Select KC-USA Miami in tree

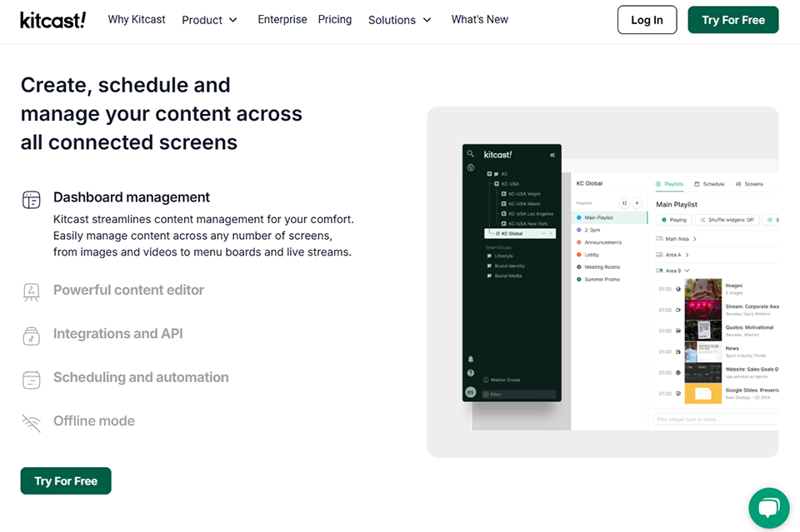point(524,203)
